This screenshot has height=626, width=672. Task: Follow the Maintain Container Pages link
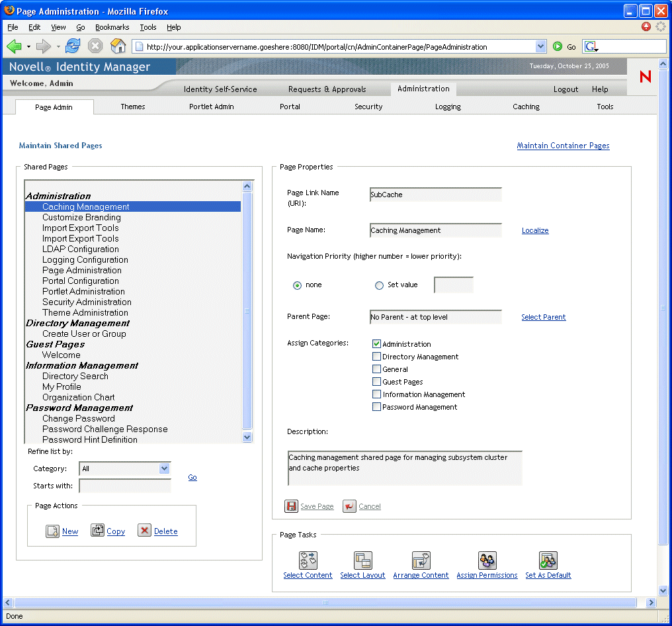(x=563, y=146)
